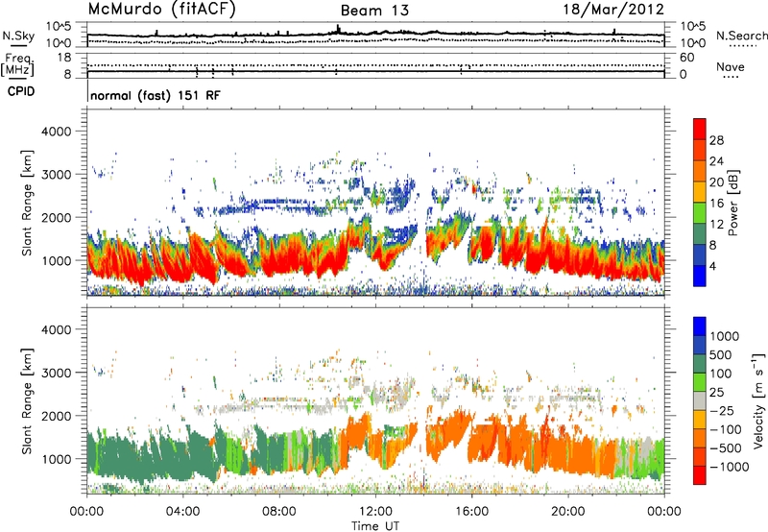Click the '4000' tick on power panel

pyautogui.click(x=56, y=132)
